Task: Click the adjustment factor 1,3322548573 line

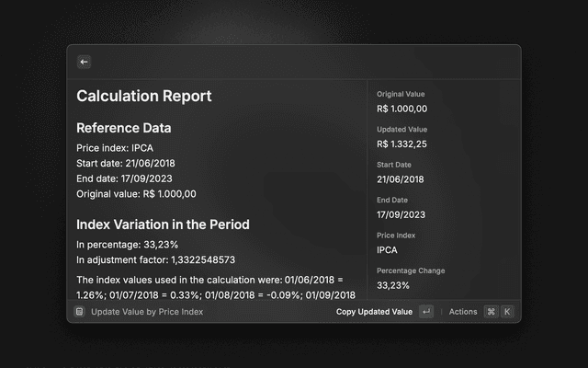Action: point(155,260)
